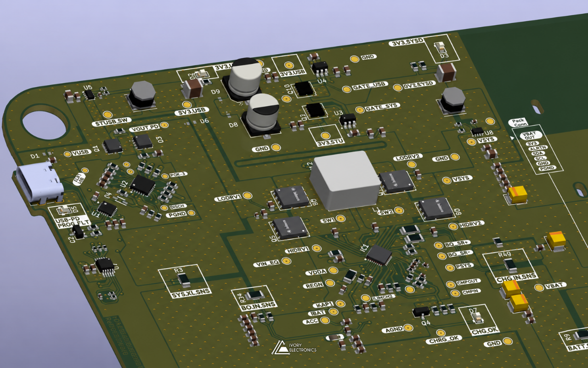Select the SYS.XL.SNS silkscreen text
The image size is (588, 368).
(x=191, y=293)
